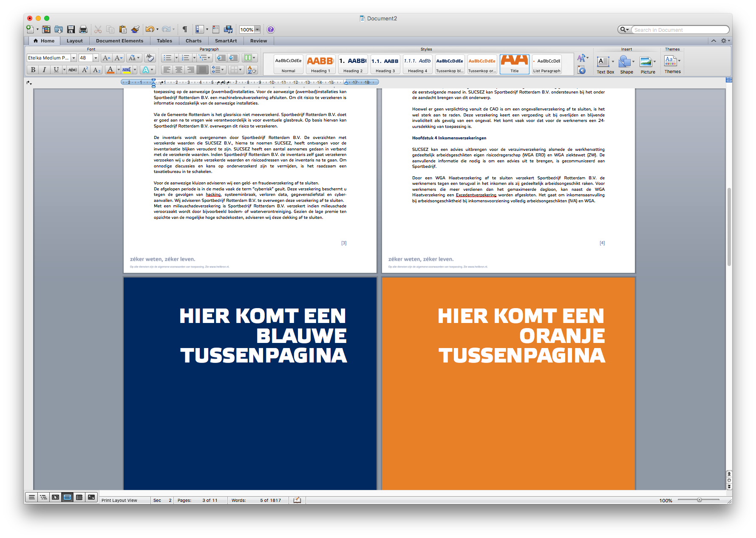This screenshot has width=756, height=538.
Task: Click the Save document icon
Action: click(71, 29)
